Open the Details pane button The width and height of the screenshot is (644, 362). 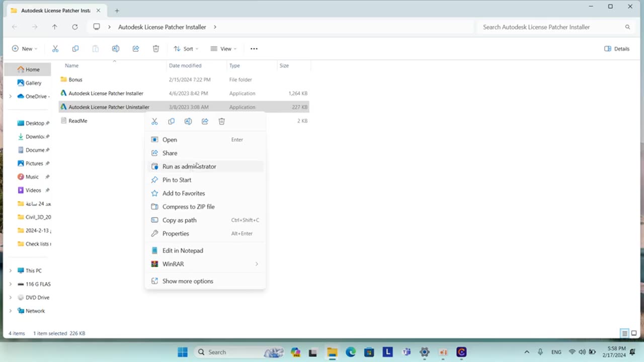point(617,49)
